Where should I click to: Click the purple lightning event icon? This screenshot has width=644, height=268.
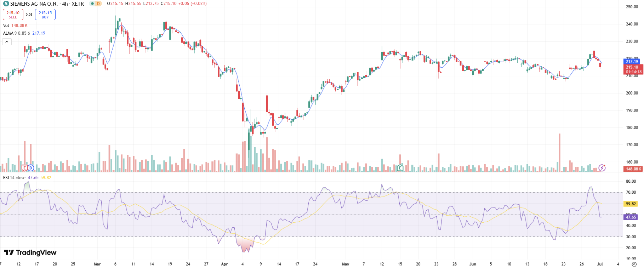pyautogui.click(x=602, y=167)
